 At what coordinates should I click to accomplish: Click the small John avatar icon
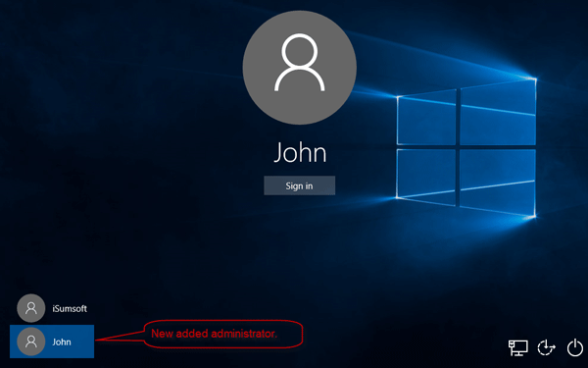(x=31, y=342)
